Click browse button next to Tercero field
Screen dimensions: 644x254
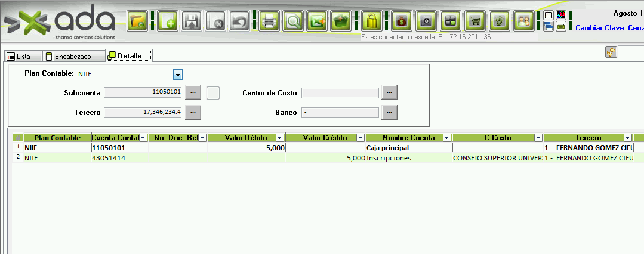click(x=193, y=112)
